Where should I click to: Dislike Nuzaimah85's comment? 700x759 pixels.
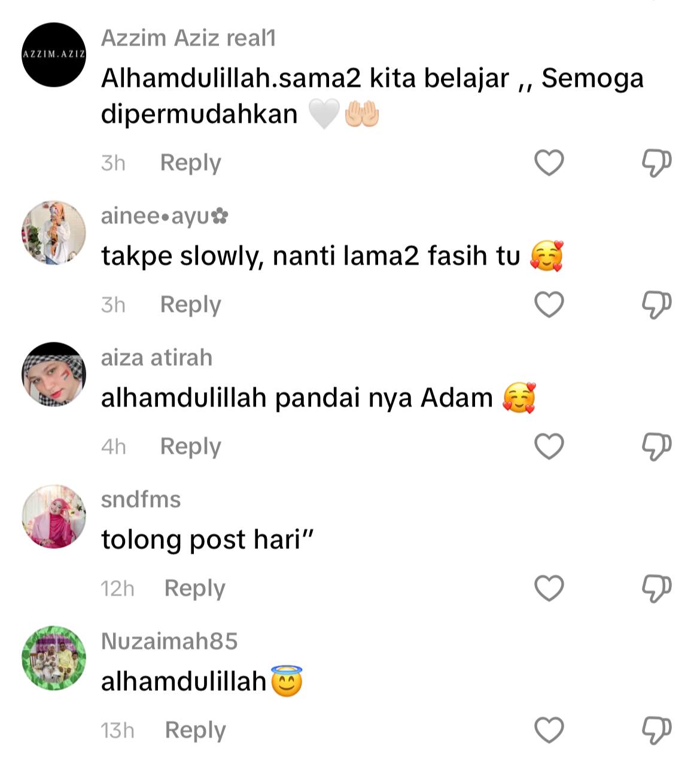(656, 730)
